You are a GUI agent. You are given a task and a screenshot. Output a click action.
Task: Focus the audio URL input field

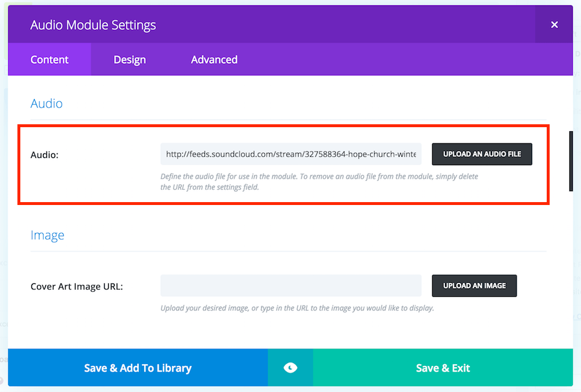(x=290, y=154)
